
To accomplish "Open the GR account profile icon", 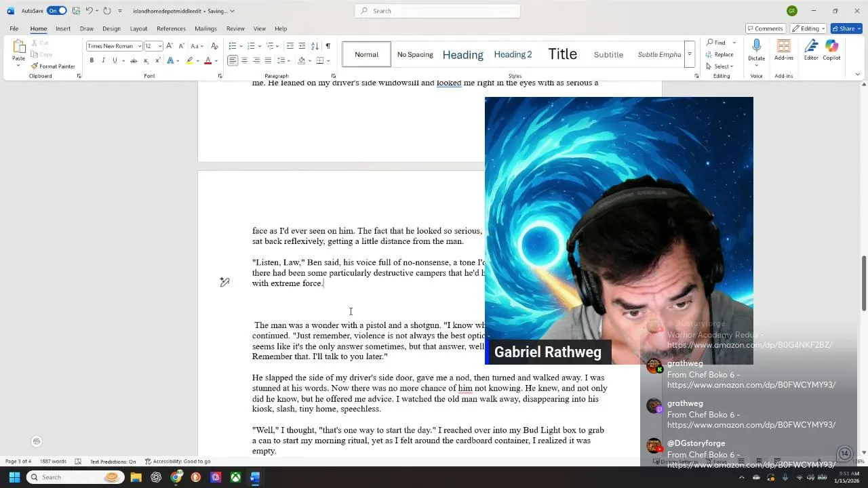I will pyautogui.click(x=791, y=11).
